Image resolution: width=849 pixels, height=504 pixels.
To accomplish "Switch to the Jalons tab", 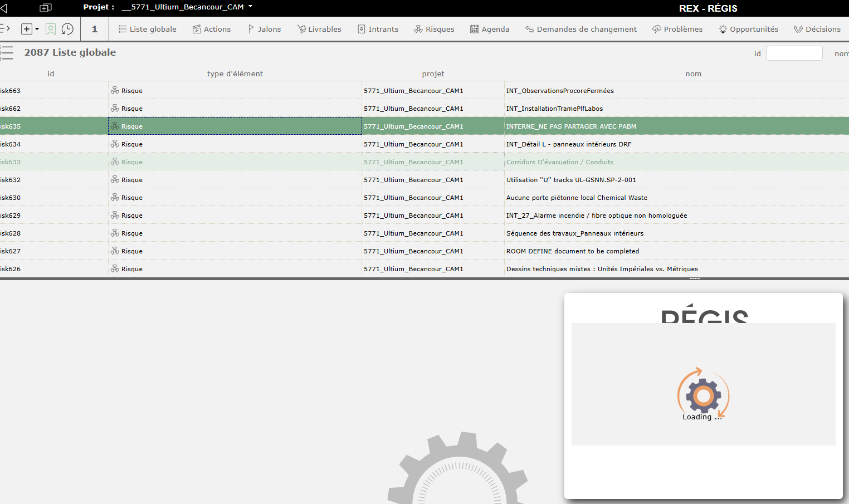I will pos(264,29).
